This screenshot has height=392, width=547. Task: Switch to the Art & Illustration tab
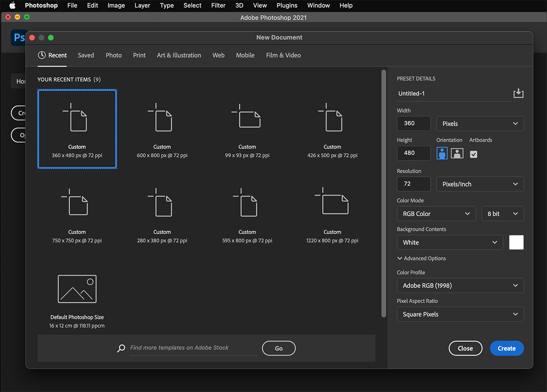point(179,55)
